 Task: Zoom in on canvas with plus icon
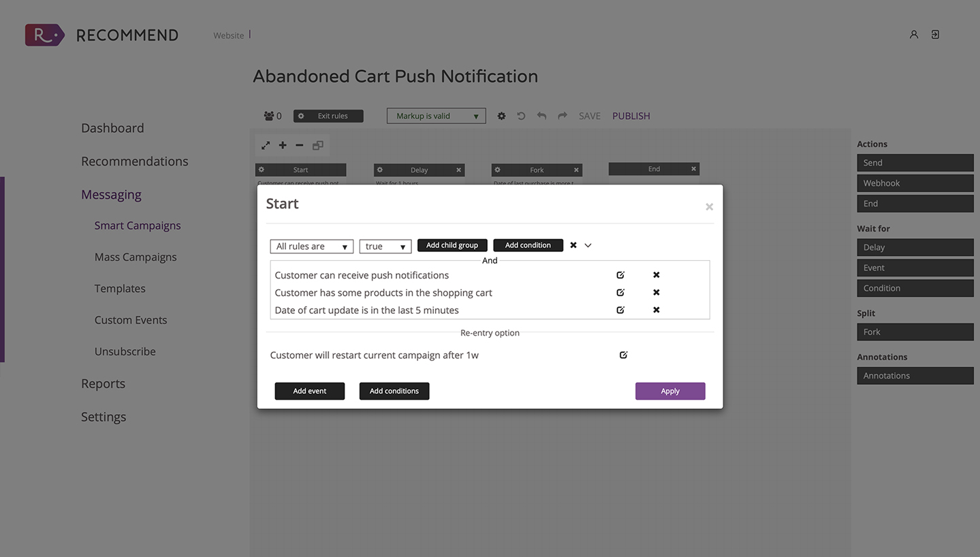(x=283, y=145)
